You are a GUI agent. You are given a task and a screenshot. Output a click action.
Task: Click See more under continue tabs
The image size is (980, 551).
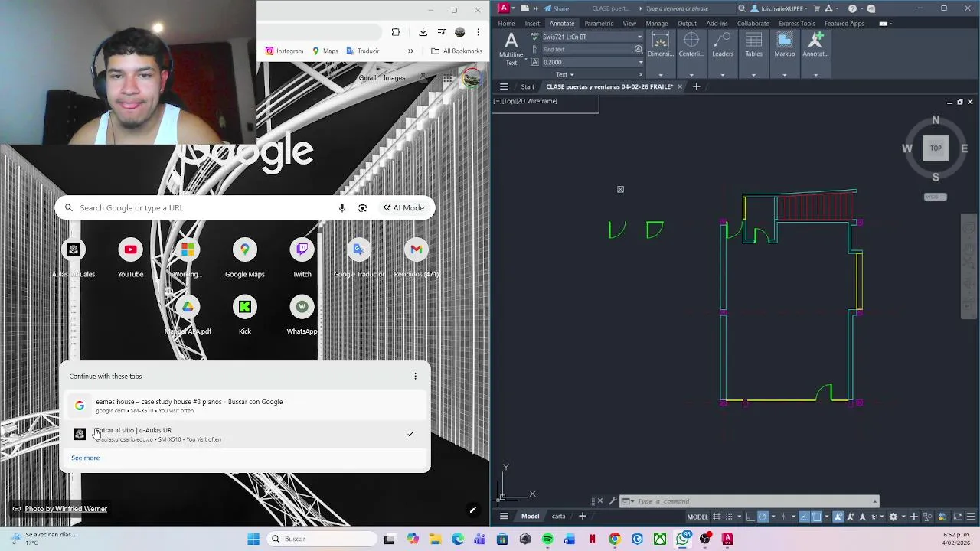pyautogui.click(x=85, y=458)
